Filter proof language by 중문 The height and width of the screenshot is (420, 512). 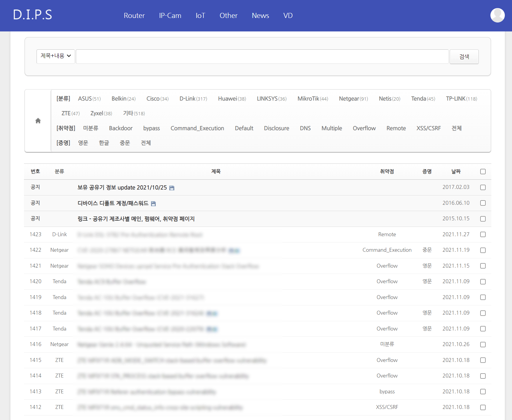pos(125,143)
